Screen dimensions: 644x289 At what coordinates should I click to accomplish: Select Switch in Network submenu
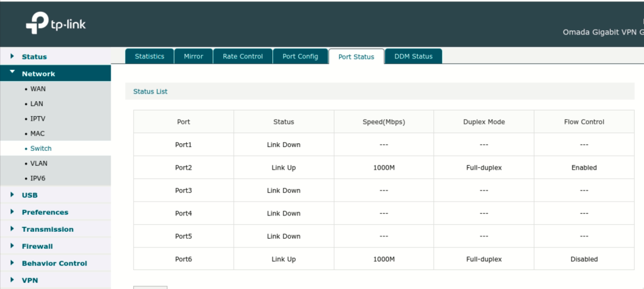(41, 149)
